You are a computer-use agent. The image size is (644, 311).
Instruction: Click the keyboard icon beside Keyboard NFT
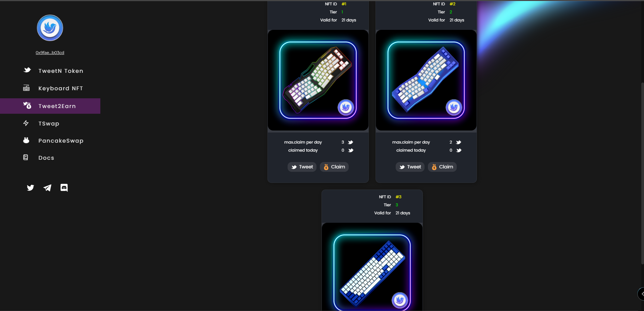tap(26, 88)
